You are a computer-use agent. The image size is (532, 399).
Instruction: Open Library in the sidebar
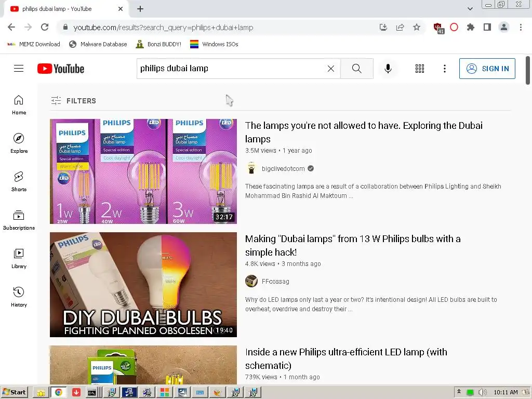19,259
